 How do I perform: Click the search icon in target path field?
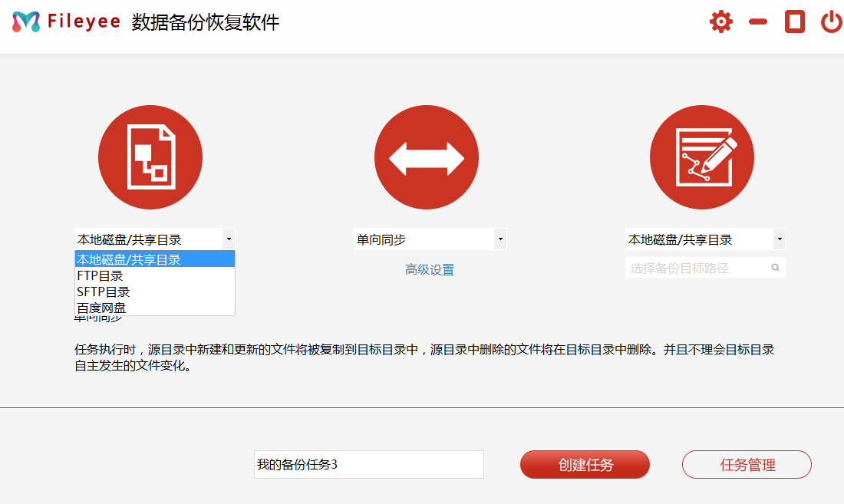pos(775,268)
